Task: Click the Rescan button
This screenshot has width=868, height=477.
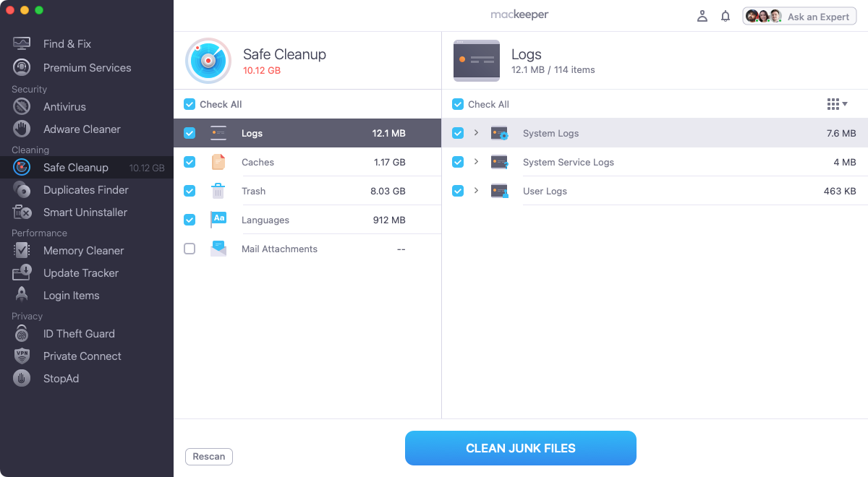Action: (209, 456)
